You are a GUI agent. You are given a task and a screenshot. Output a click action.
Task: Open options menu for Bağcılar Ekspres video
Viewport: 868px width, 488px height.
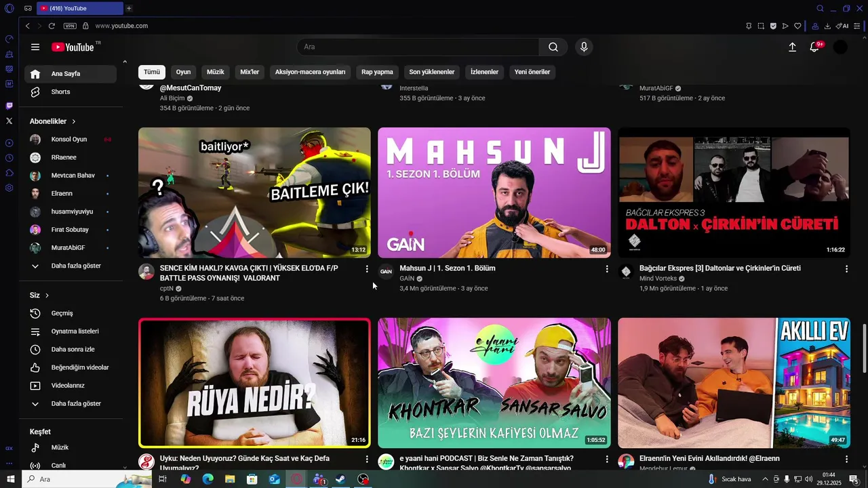[x=846, y=269]
